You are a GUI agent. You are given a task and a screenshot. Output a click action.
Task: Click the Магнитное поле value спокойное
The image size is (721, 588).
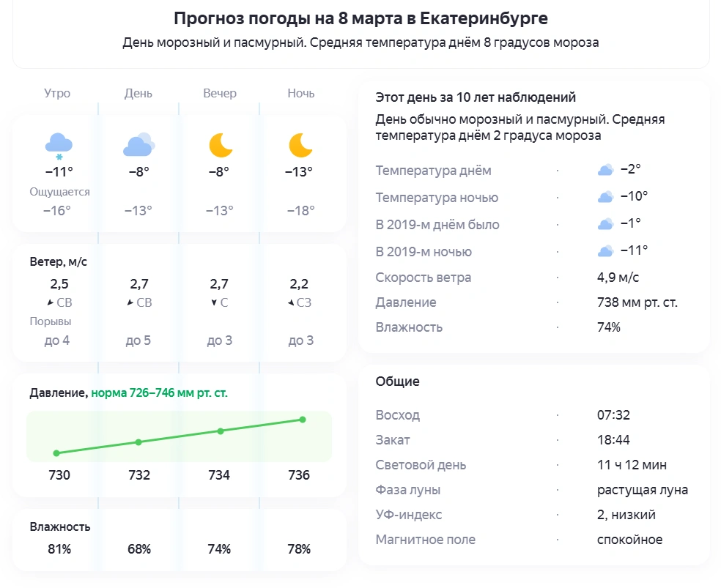(630, 540)
